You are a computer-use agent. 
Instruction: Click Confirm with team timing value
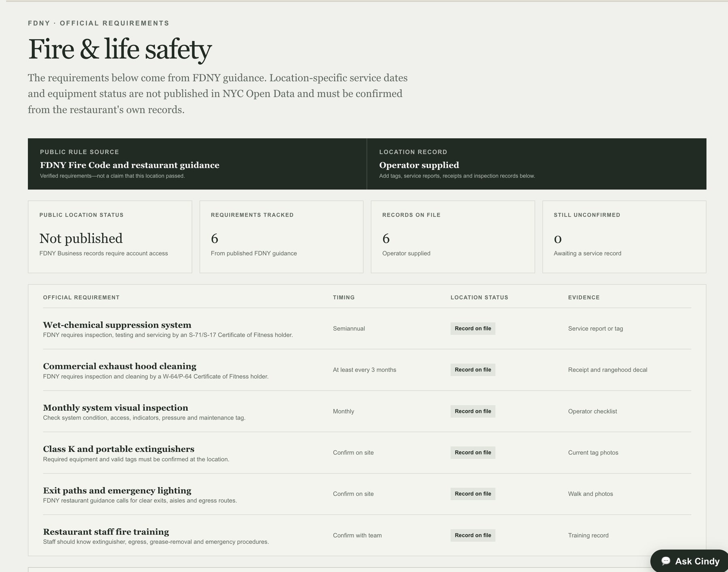[x=357, y=535]
